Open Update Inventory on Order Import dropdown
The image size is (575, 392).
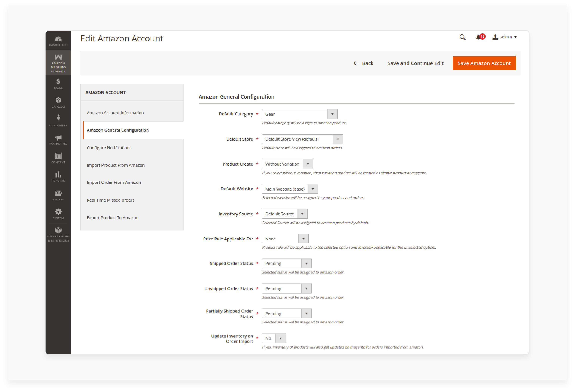pyautogui.click(x=274, y=338)
